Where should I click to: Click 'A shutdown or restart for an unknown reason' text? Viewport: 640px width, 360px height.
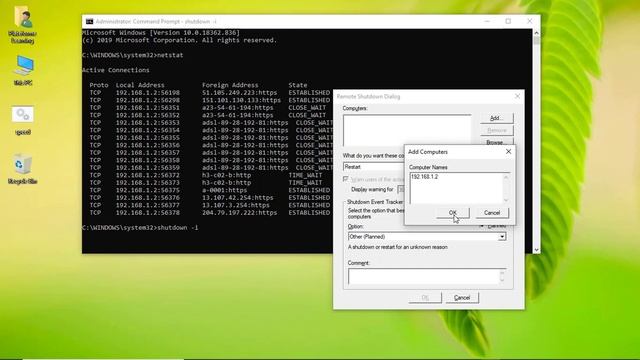(x=398, y=247)
